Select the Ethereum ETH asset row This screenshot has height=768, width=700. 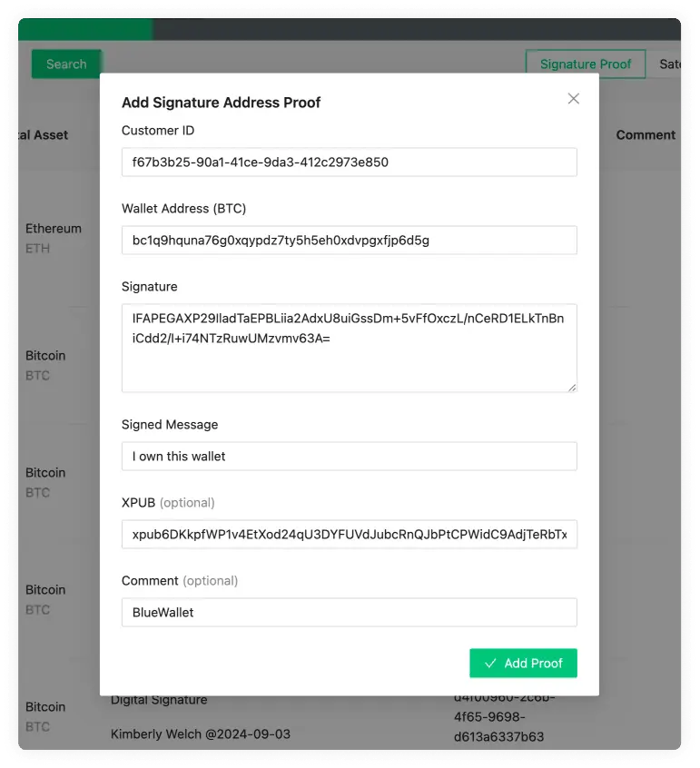(x=54, y=238)
